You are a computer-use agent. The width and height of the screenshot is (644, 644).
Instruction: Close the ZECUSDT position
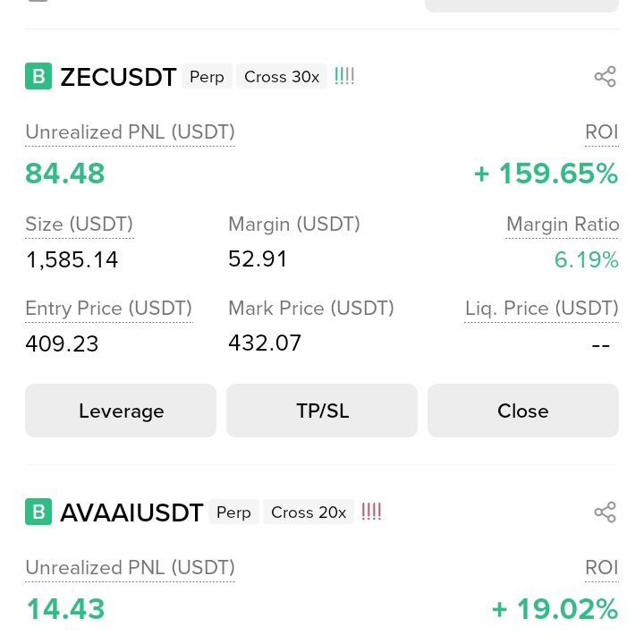tap(523, 411)
